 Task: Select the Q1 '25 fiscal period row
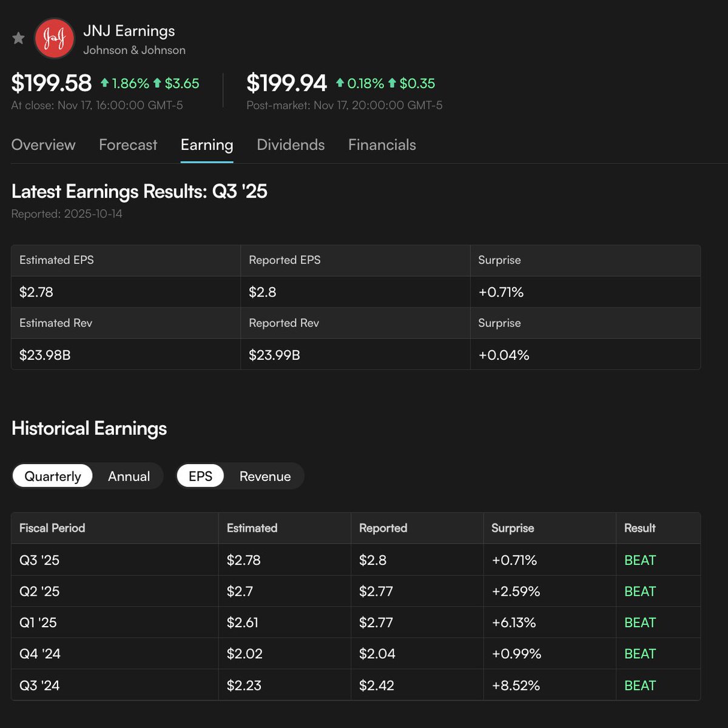pos(356,622)
